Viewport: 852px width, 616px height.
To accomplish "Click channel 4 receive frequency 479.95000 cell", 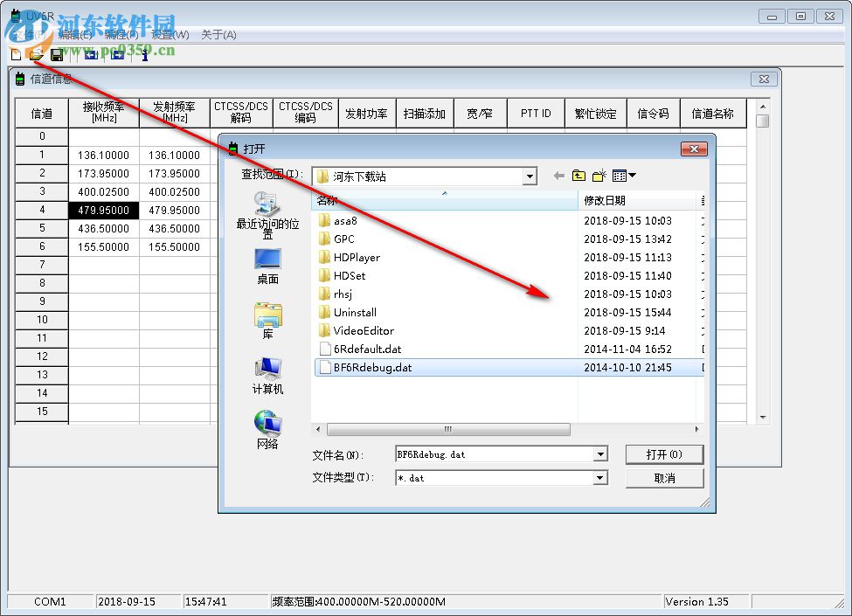I will point(104,211).
